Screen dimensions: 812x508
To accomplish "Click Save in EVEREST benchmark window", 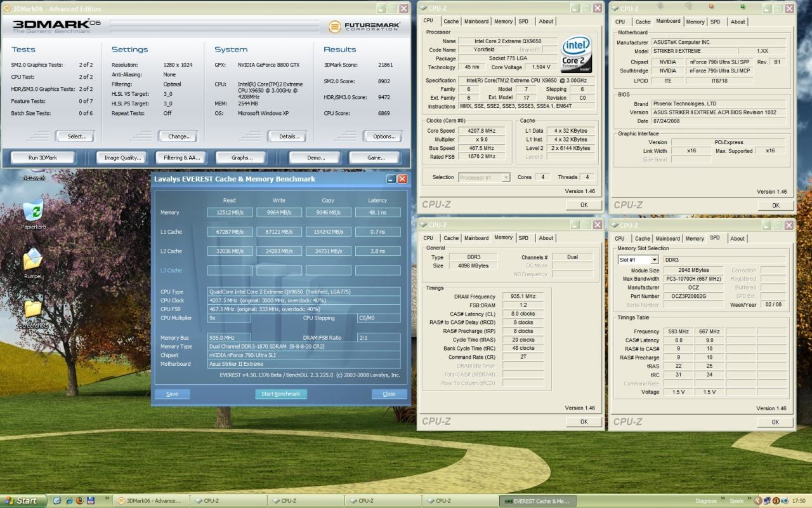I will click(x=172, y=394).
